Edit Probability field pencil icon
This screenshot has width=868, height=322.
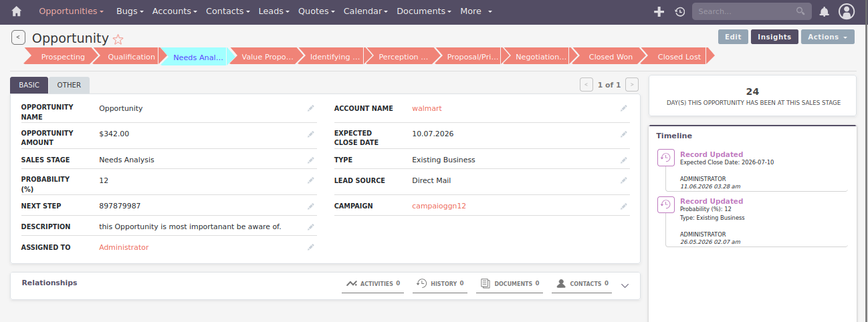click(x=310, y=180)
